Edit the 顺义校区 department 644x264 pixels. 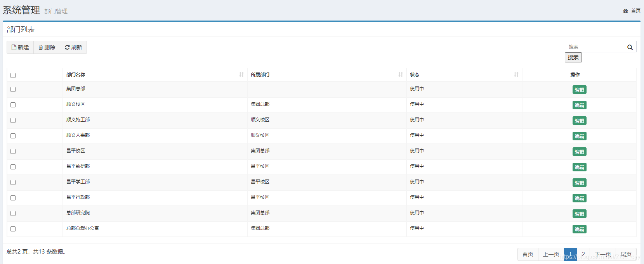(x=579, y=105)
